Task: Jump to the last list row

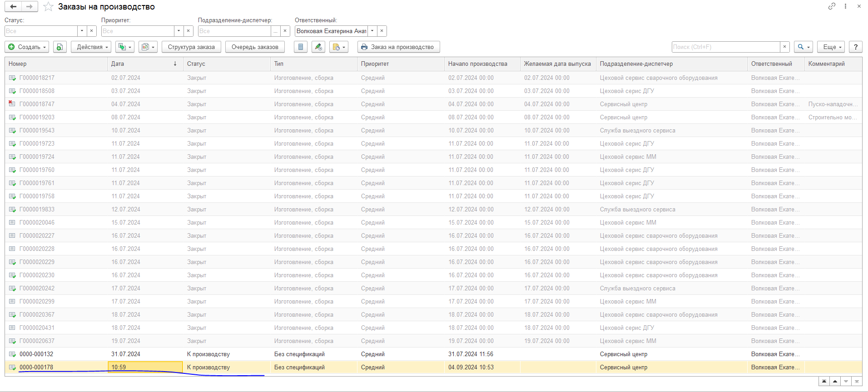Action: pos(857,382)
